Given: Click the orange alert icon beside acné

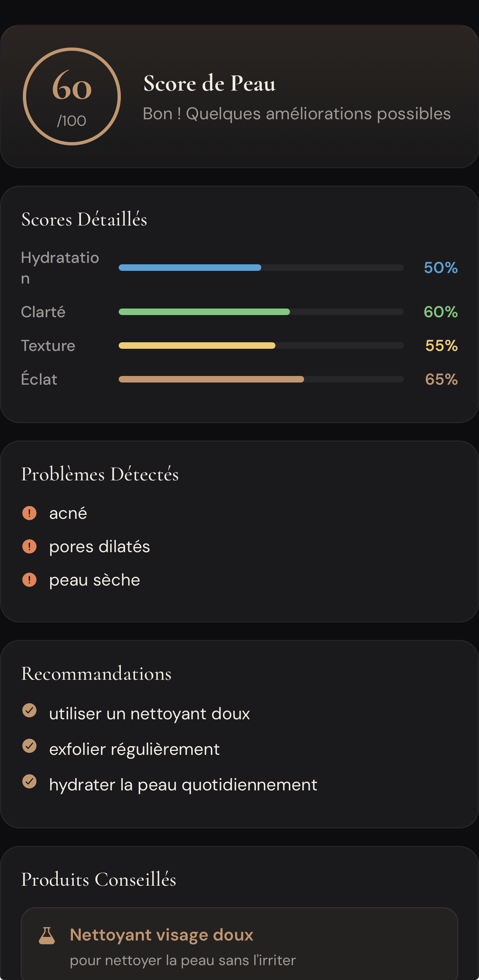Looking at the screenshot, I should pos(29,513).
